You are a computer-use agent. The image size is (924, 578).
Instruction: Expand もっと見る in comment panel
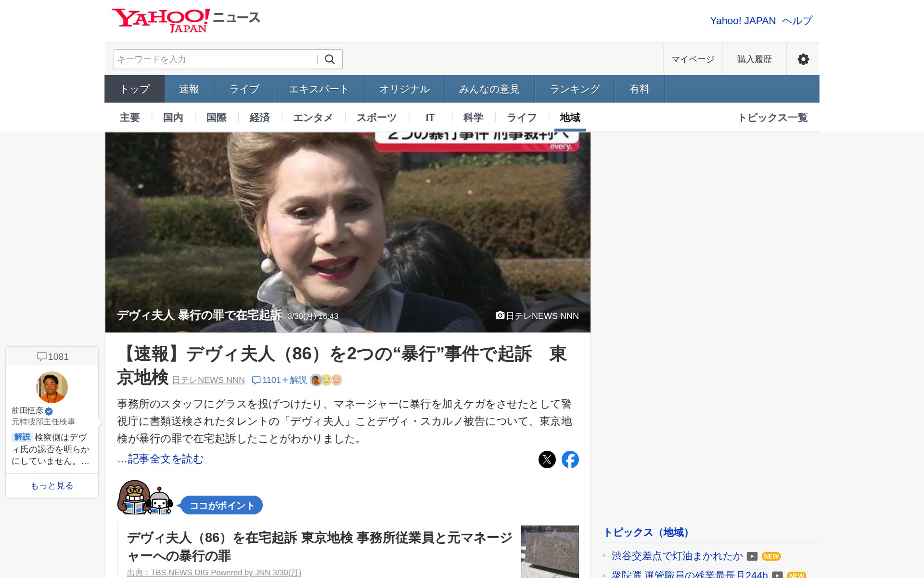click(52, 486)
